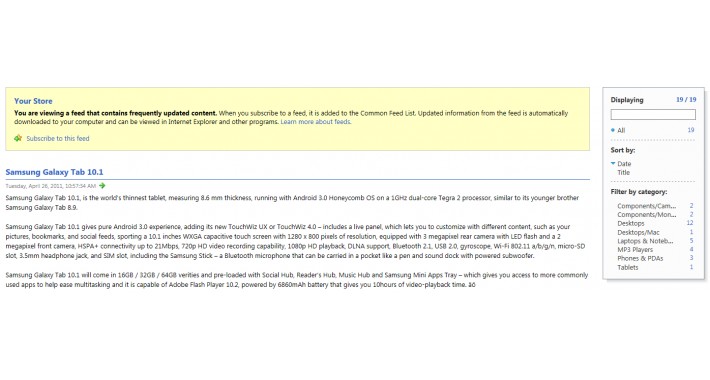The height and width of the screenshot is (380, 710).
Task: Filter by MP3 Players category
Action: tap(635, 250)
